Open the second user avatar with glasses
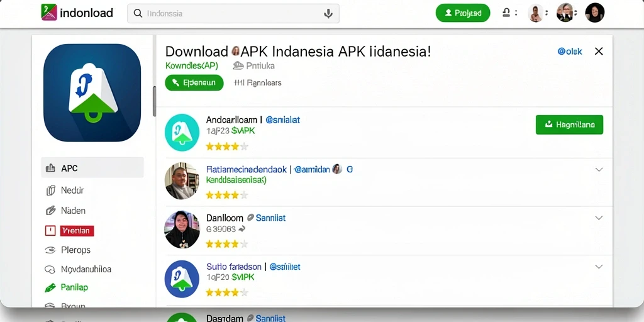Viewport: 644px width, 322px height. point(564,13)
